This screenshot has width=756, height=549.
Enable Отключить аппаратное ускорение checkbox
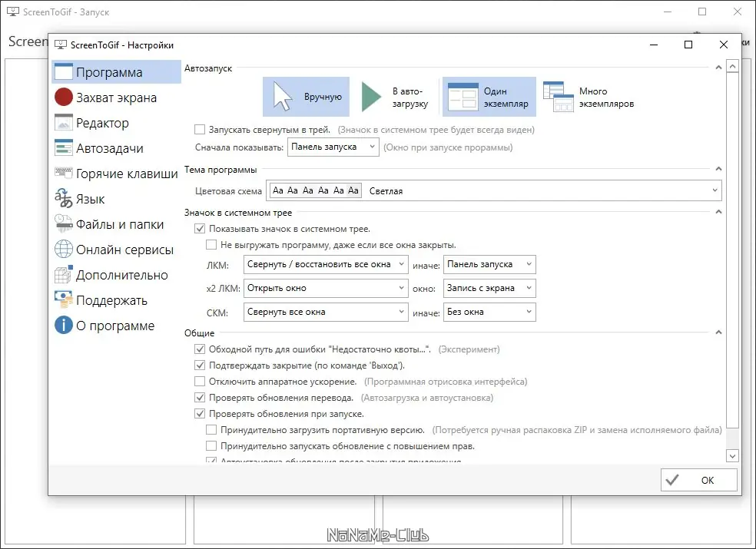[x=200, y=381]
